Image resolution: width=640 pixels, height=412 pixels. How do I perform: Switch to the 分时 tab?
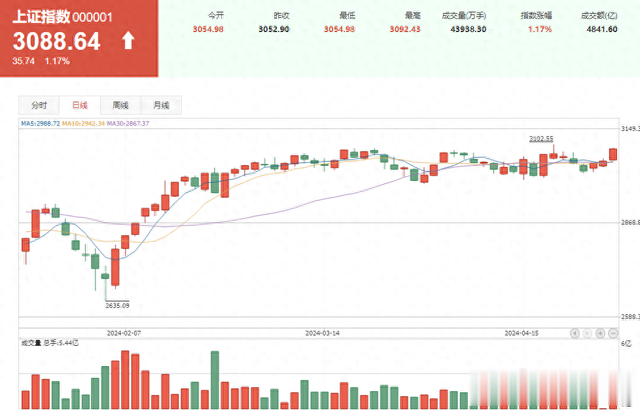click(39, 105)
